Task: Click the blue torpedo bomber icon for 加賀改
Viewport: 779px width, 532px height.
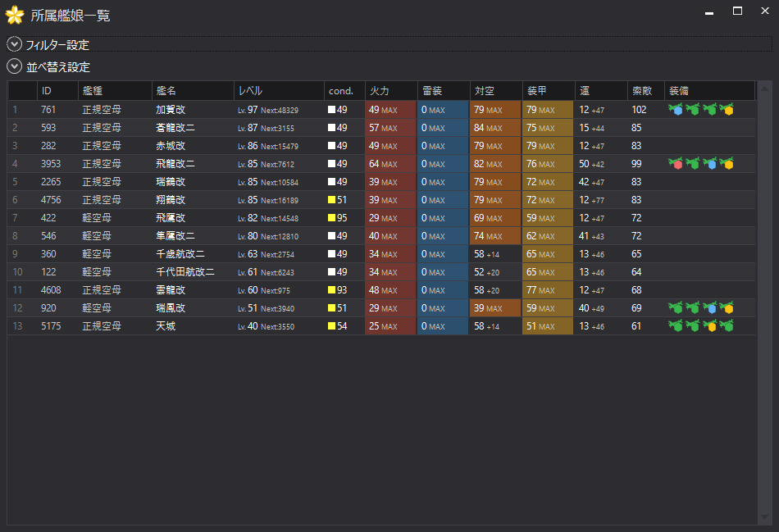Action: click(676, 109)
